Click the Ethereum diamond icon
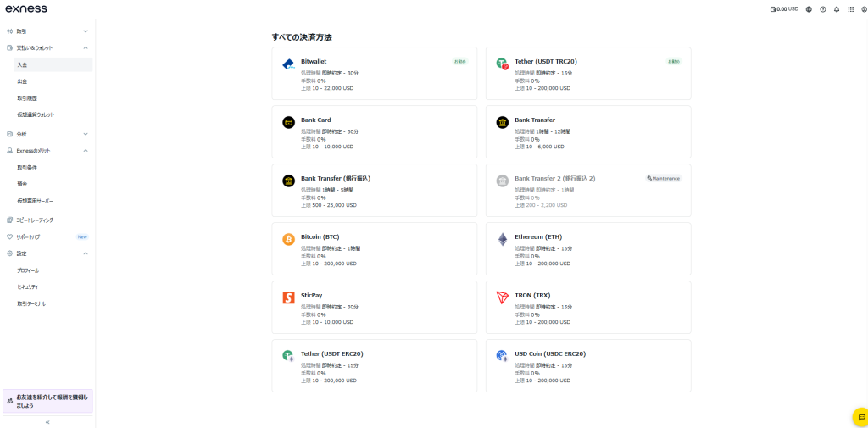The height and width of the screenshot is (428, 868). tap(502, 239)
